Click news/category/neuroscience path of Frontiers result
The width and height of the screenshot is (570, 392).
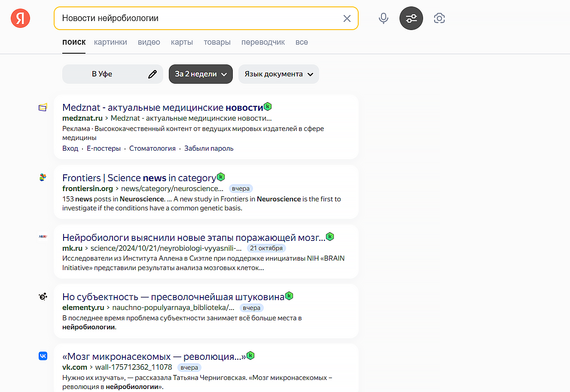(x=172, y=188)
